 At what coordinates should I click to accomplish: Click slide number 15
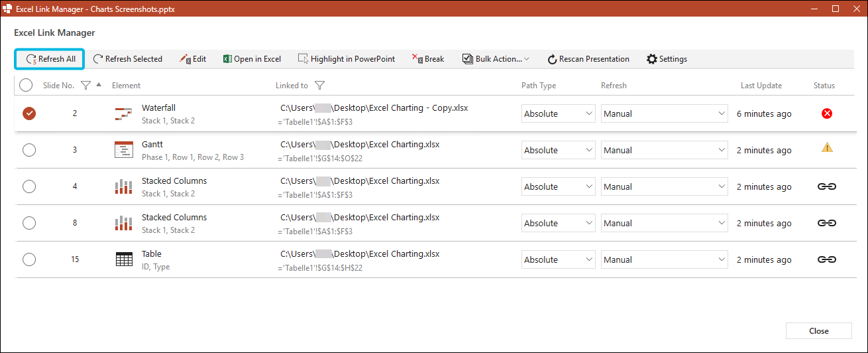[x=75, y=259]
